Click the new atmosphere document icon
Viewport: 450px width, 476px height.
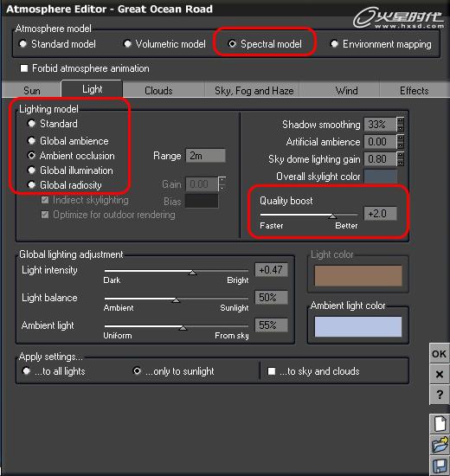tap(440, 424)
